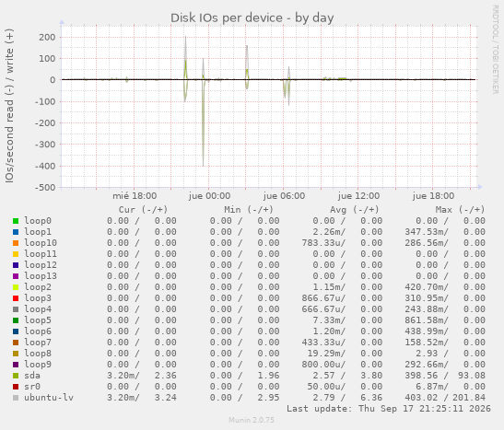Click loop2 max value '420.70m/'
Viewport: 504px width, 430px height.
tap(427, 287)
